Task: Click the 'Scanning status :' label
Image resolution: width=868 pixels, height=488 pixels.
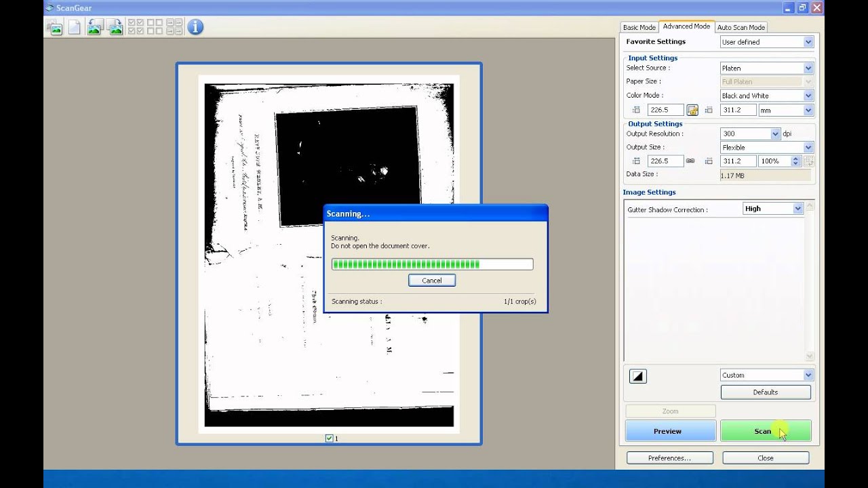Action: click(357, 302)
